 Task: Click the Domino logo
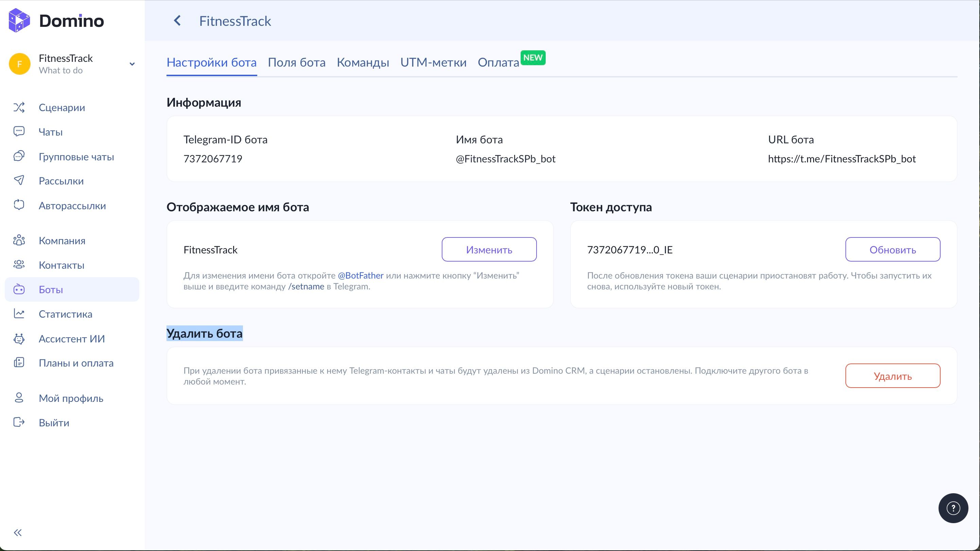coord(56,20)
